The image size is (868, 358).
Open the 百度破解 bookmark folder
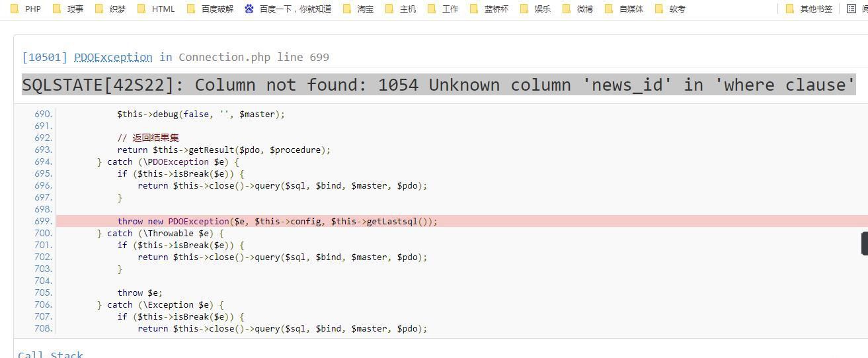210,9
